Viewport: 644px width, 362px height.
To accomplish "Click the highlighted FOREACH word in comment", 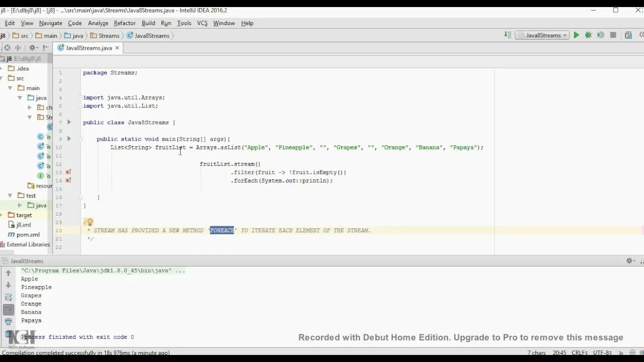I will (x=222, y=230).
